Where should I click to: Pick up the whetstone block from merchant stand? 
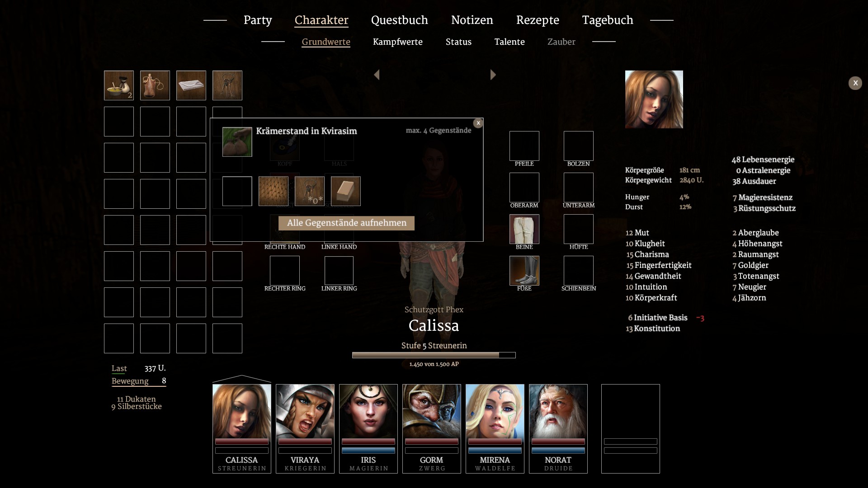346,191
